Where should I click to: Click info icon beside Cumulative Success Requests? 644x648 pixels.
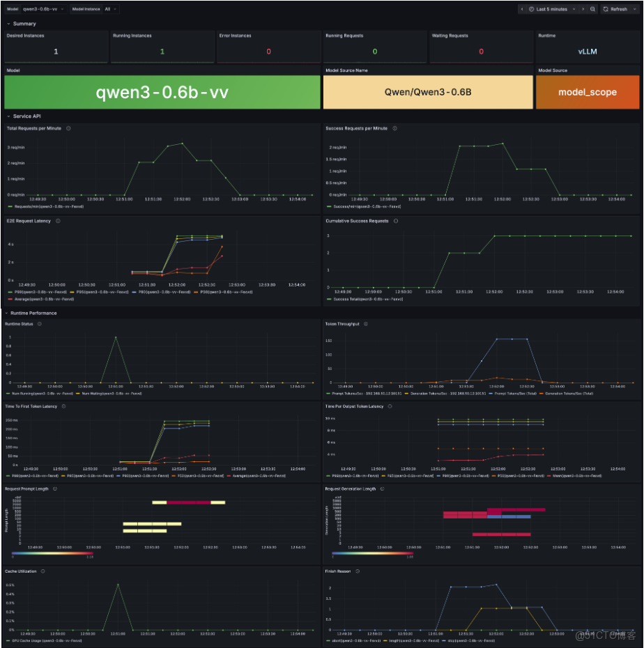tap(396, 221)
